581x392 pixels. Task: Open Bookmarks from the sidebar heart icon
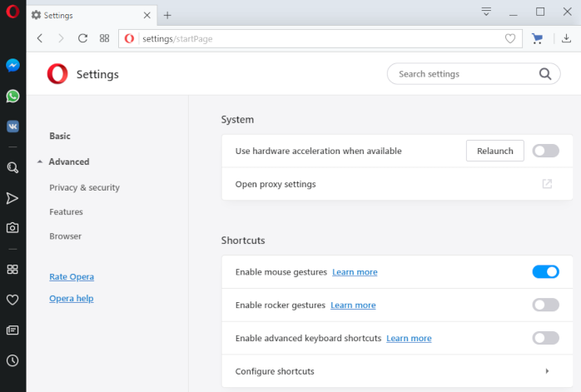click(x=12, y=300)
